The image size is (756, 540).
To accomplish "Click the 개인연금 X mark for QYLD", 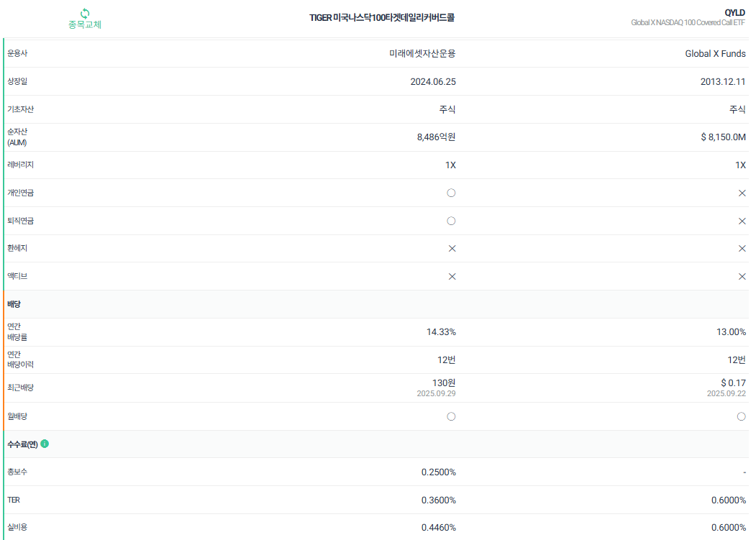I will [742, 193].
